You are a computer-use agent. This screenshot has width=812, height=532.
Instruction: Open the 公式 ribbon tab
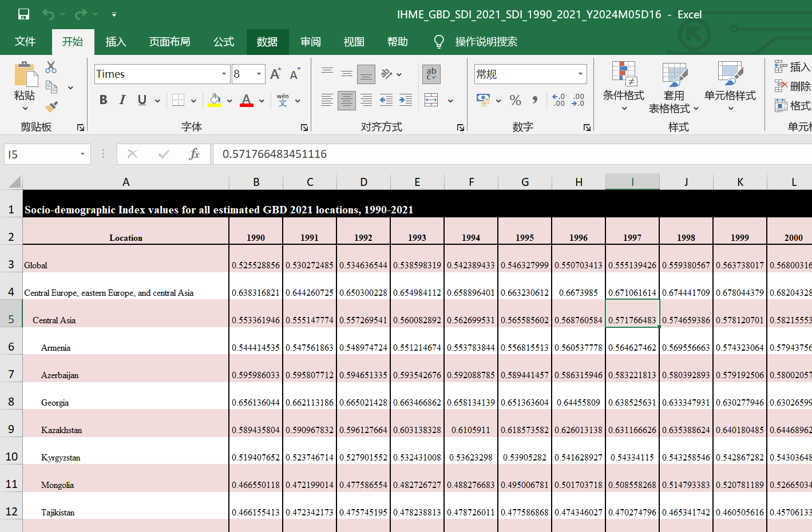point(224,42)
